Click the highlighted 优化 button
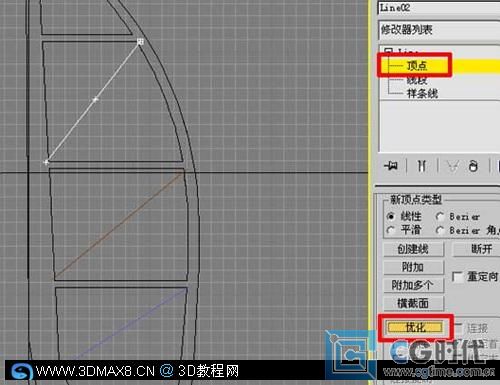 [415, 328]
